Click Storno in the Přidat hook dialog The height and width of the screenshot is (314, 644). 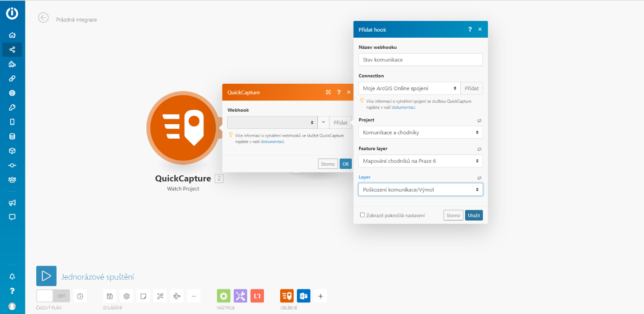(x=453, y=215)
